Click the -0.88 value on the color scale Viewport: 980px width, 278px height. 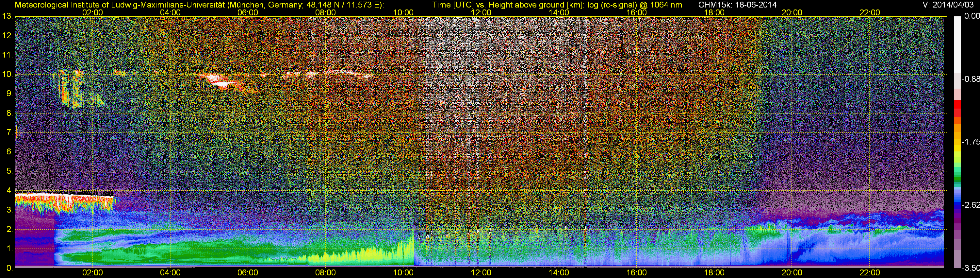click(971, 79)
